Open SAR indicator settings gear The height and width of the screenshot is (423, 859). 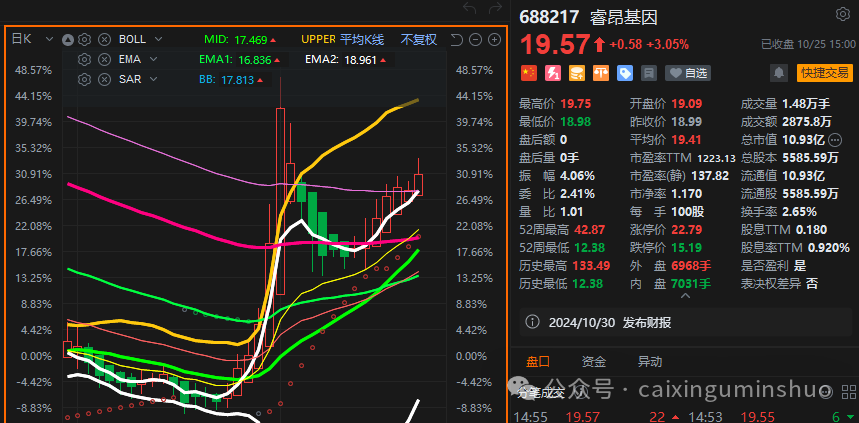coord(84,79)
